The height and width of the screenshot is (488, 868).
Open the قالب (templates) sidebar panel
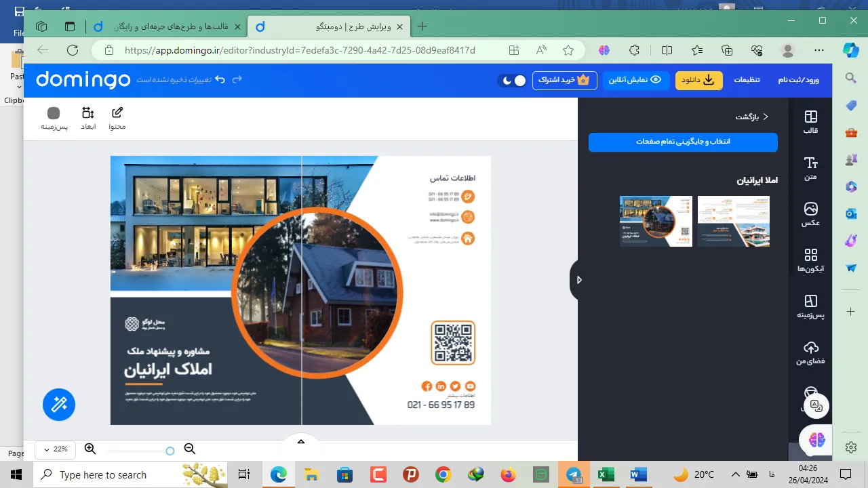pos(810,122)
